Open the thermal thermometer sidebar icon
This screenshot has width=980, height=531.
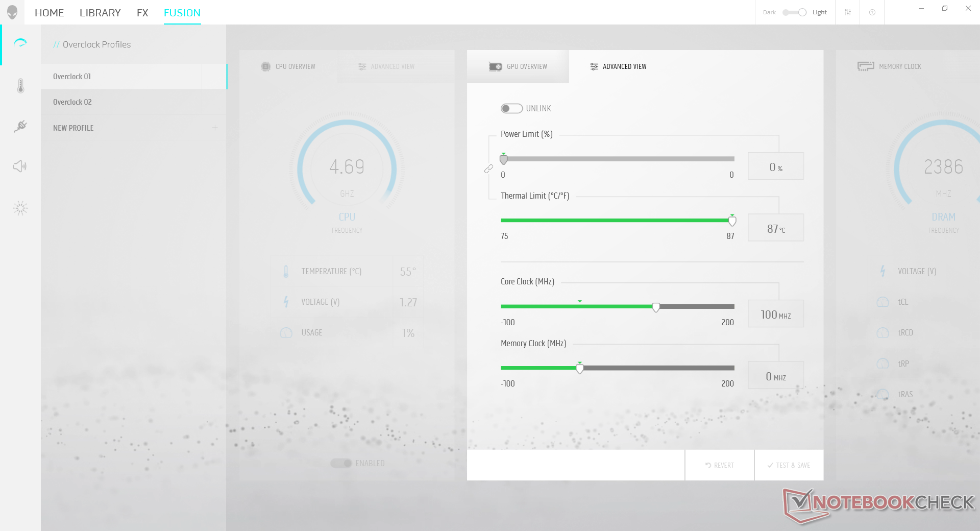(20, 86)
